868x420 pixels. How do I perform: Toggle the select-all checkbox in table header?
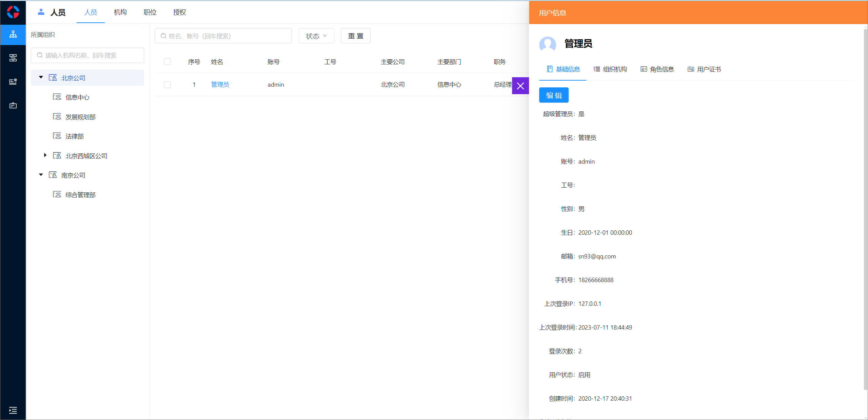[167, 62]
